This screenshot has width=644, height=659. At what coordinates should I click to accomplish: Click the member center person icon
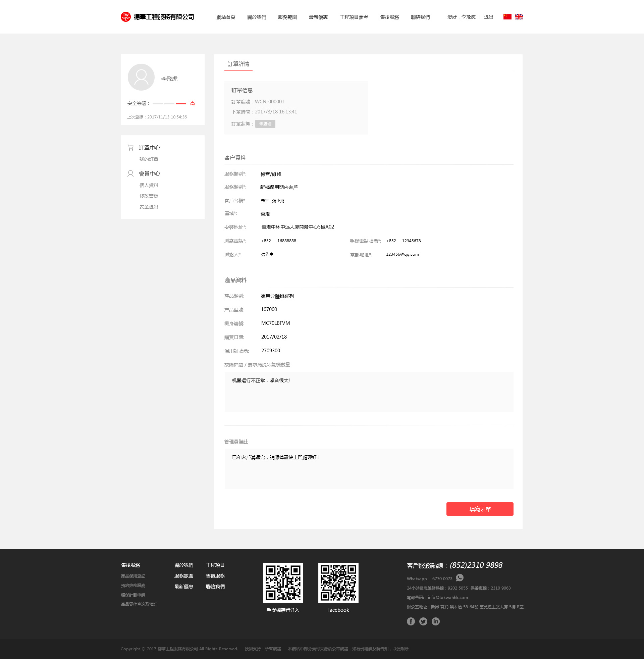(130, 173)
